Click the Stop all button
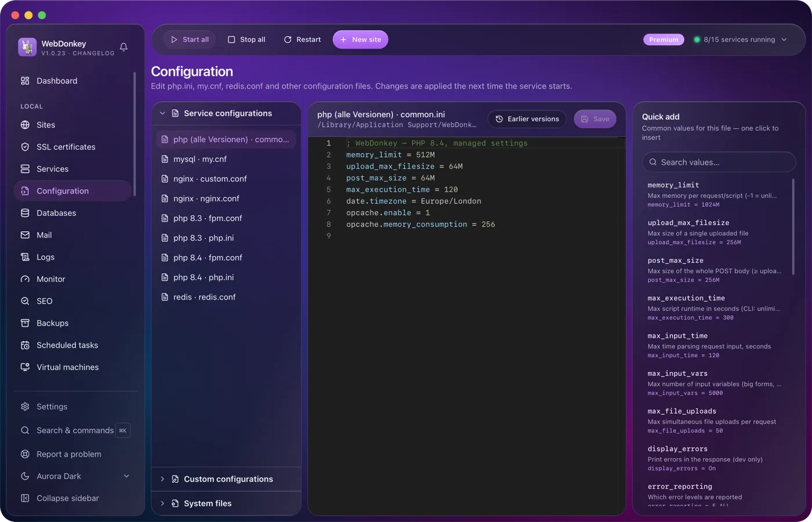 click(246, 39)
